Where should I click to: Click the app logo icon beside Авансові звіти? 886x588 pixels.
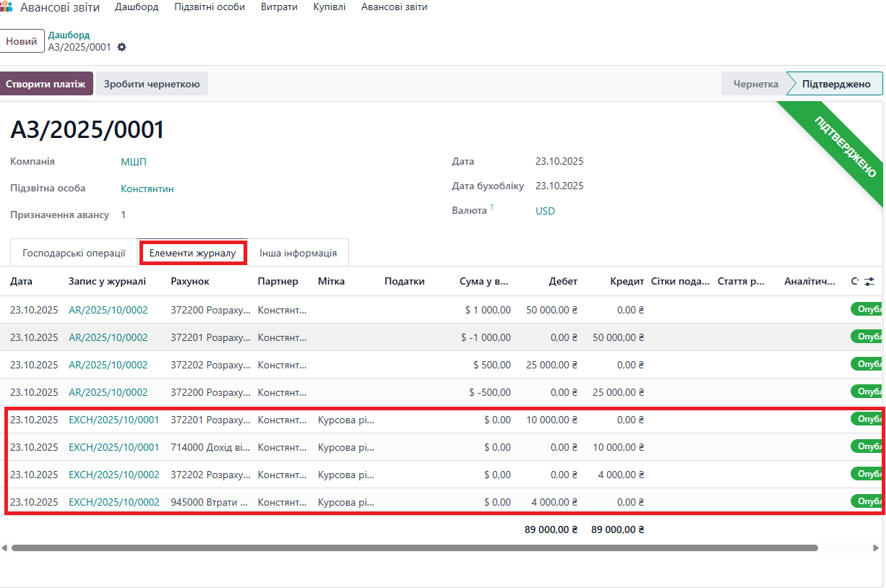click(x=7, y=7)
